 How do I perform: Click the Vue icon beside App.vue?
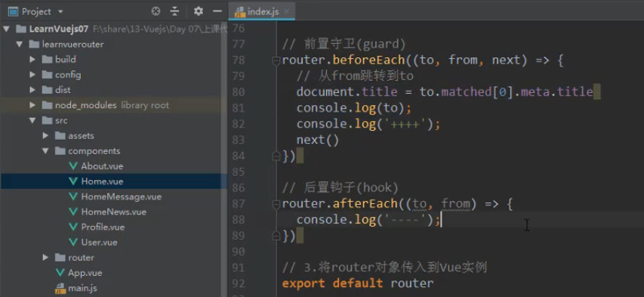pyautogui.click(x=60, y=273)
